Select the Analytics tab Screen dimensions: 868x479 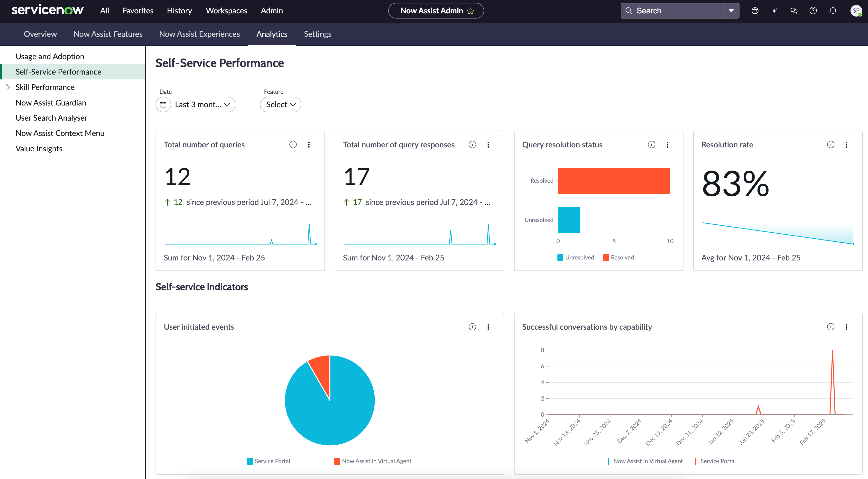click(x=272, y=34)
